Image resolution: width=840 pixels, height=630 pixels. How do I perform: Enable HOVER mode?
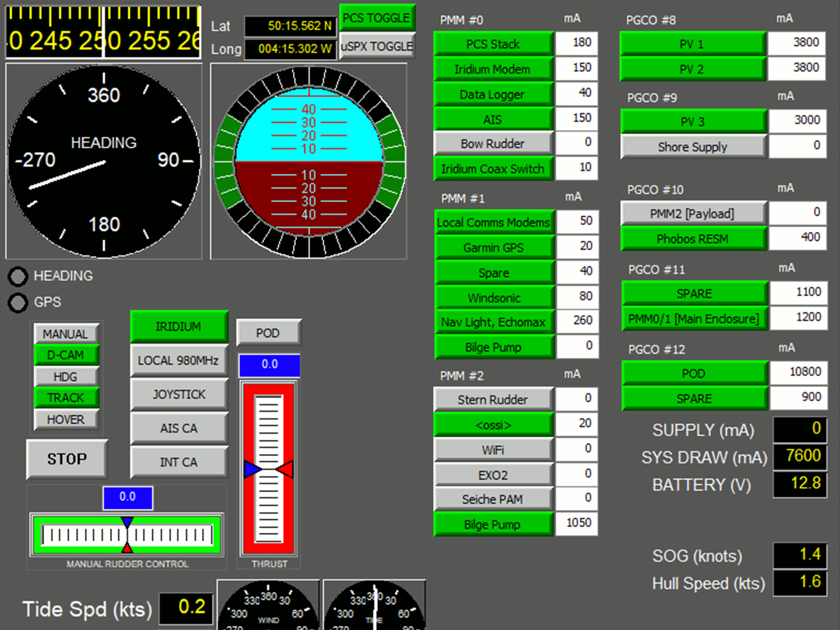[66, 419]
